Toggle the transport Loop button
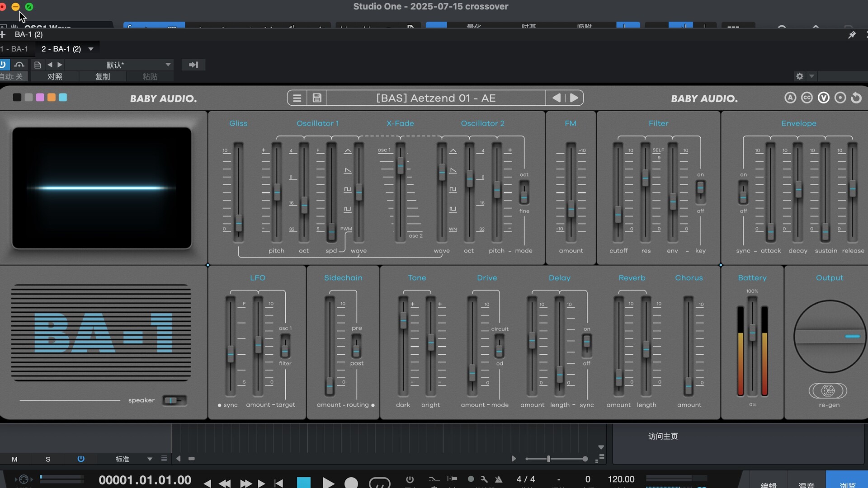 coord(379,483)
